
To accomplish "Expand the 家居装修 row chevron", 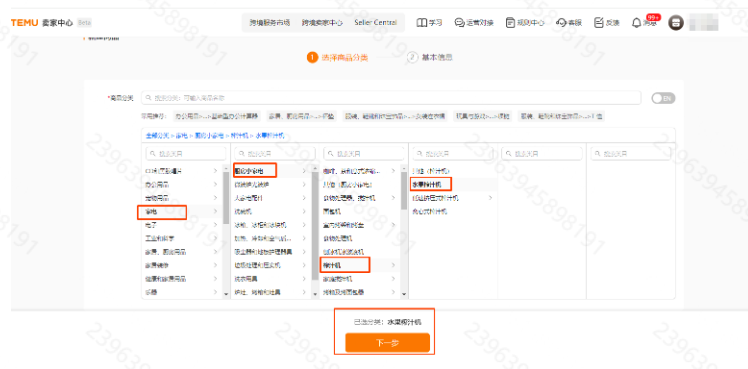I will click(216, 265).
